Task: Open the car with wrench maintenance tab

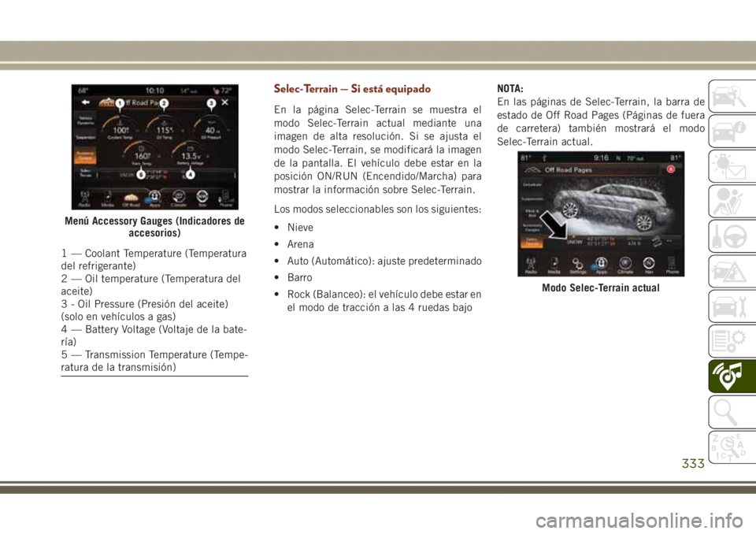Action: pyautogui.click(x=732, y=306)
